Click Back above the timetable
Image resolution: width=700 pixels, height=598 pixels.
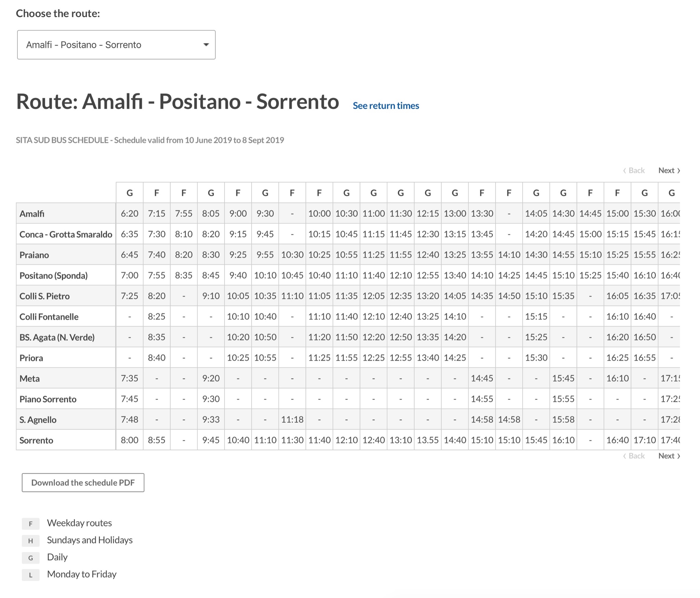(634, 170)
